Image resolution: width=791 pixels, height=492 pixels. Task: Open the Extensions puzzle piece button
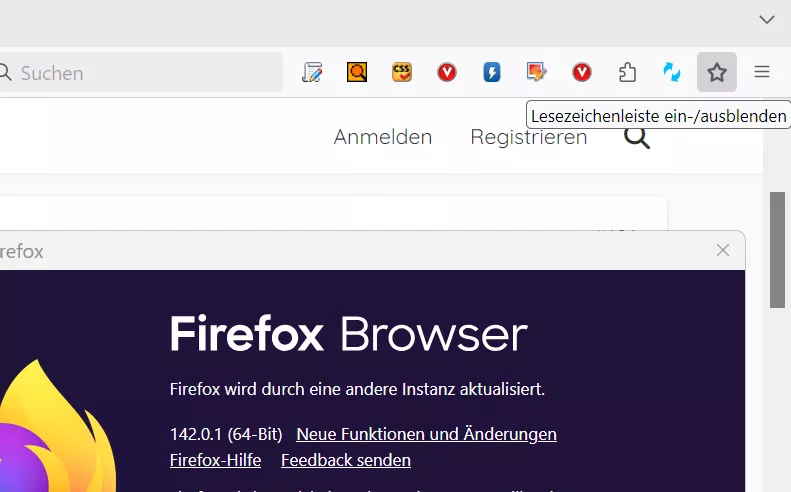click(627, 72)
